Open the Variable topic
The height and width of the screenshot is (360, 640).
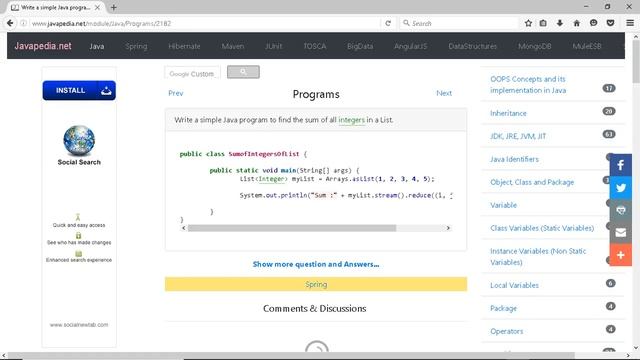click(x=503, y=205)
